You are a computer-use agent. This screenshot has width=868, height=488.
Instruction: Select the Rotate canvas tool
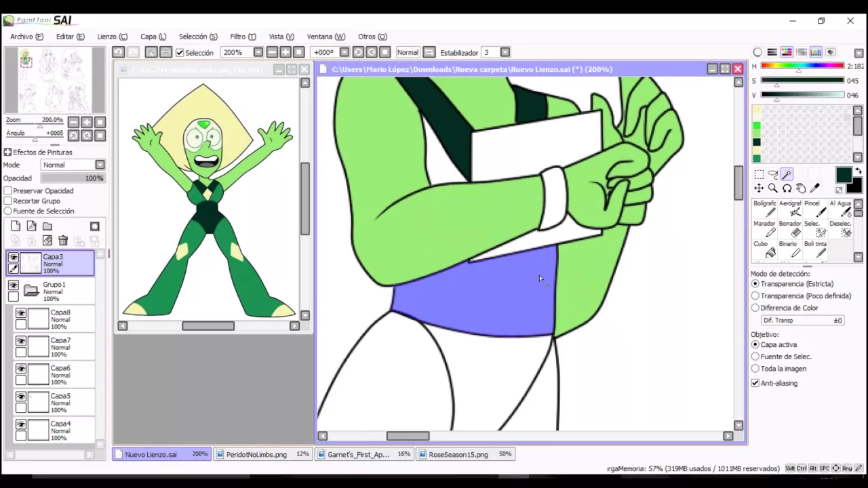(x=787, y=188)
